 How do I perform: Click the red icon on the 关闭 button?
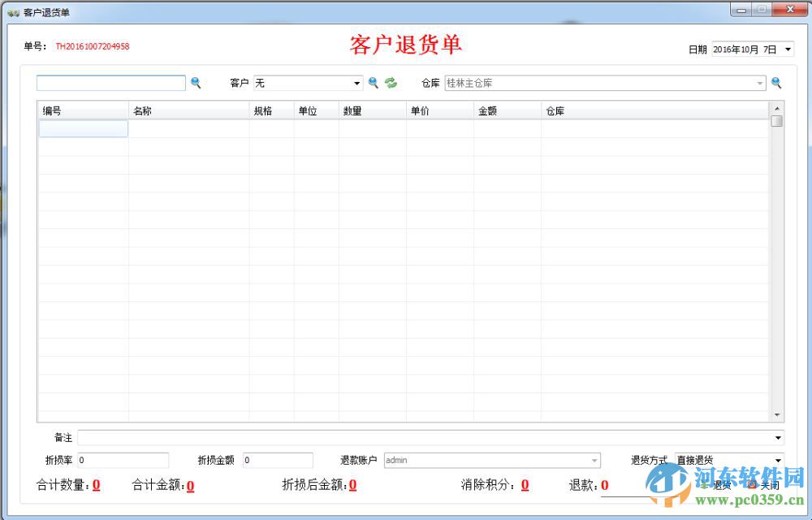tap(752, 485)
